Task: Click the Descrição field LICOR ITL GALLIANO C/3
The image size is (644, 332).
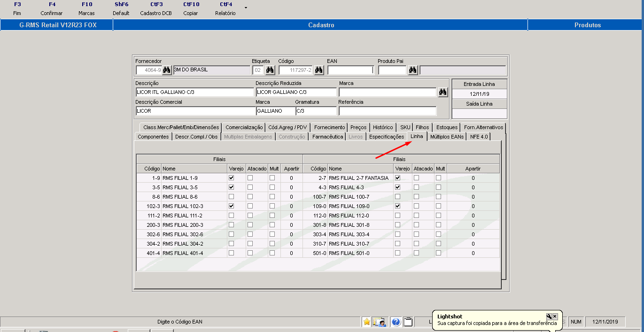Action: (x=194, y=92)
